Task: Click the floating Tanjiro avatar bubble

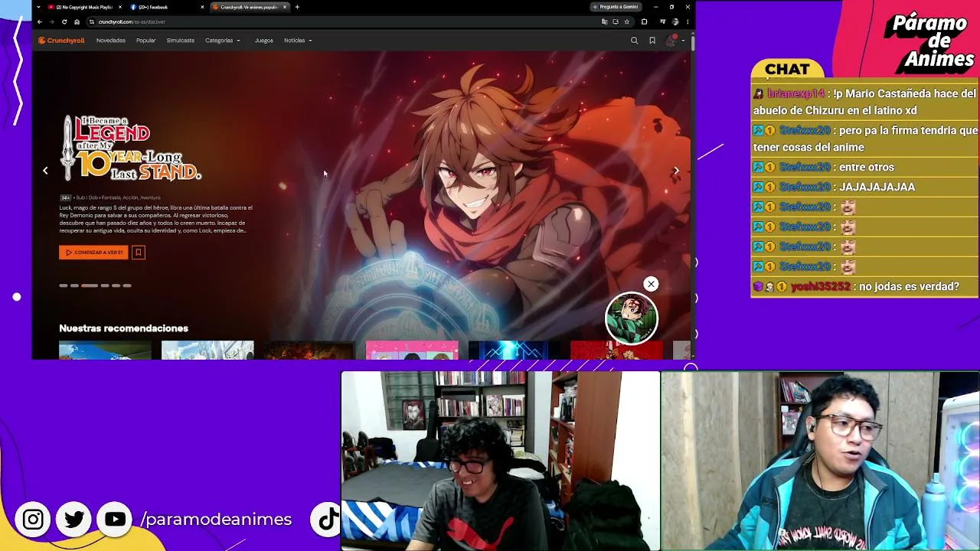Action: coord(632,318)
